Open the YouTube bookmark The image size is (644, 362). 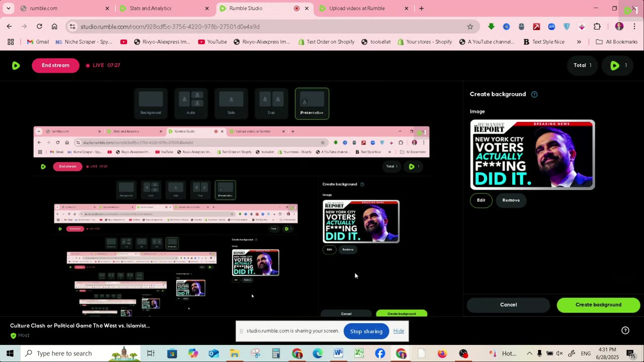[x=212, y=42]
